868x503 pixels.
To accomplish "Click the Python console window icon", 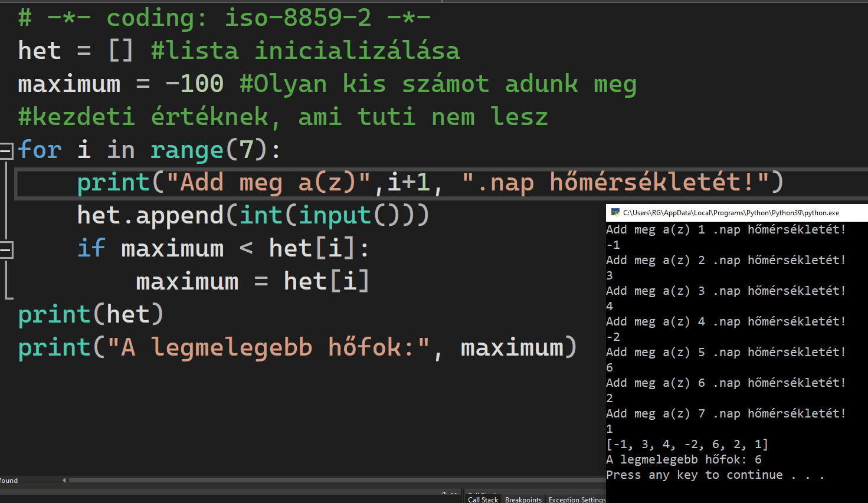I will (615, 213).
